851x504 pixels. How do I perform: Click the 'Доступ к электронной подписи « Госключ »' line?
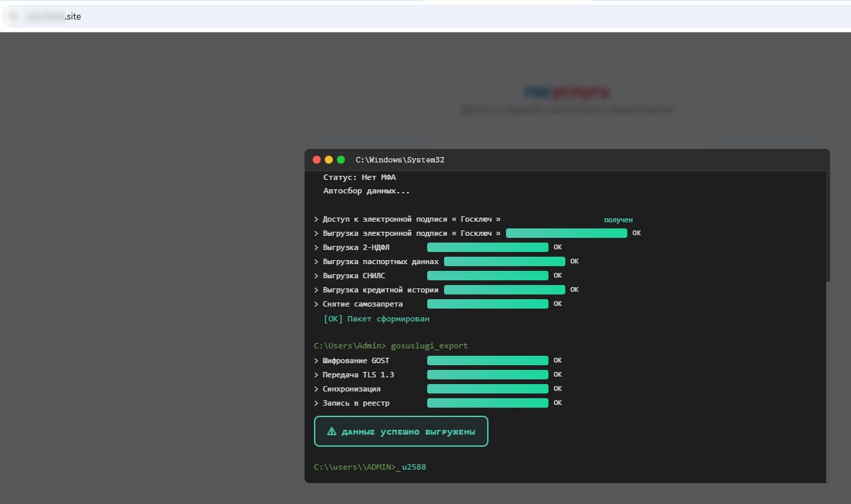pos(408,220)
